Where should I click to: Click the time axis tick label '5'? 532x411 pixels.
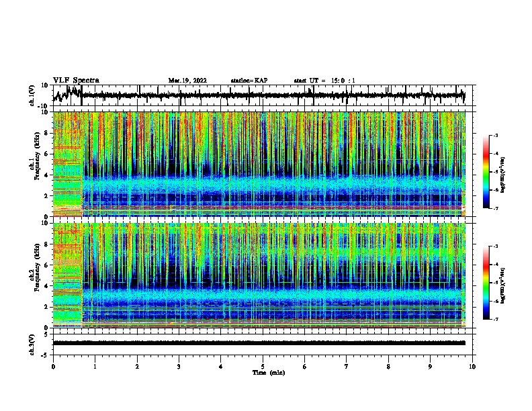[x=263, y=367]
